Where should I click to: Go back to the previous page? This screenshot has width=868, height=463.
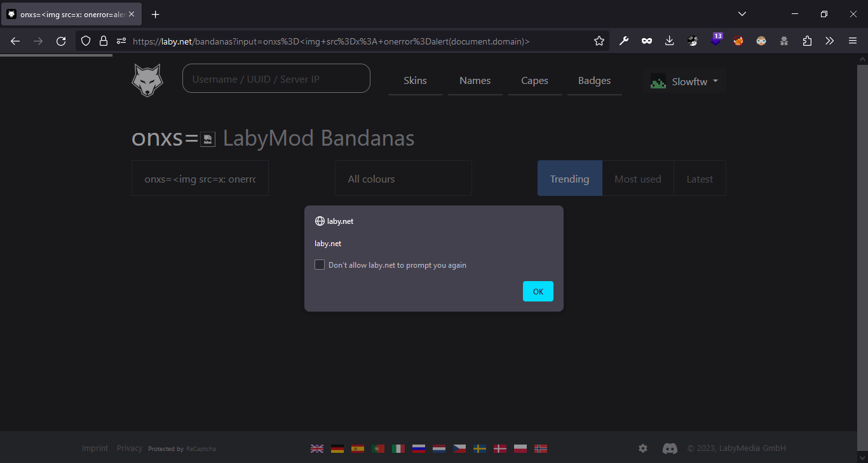pos(15,41)
